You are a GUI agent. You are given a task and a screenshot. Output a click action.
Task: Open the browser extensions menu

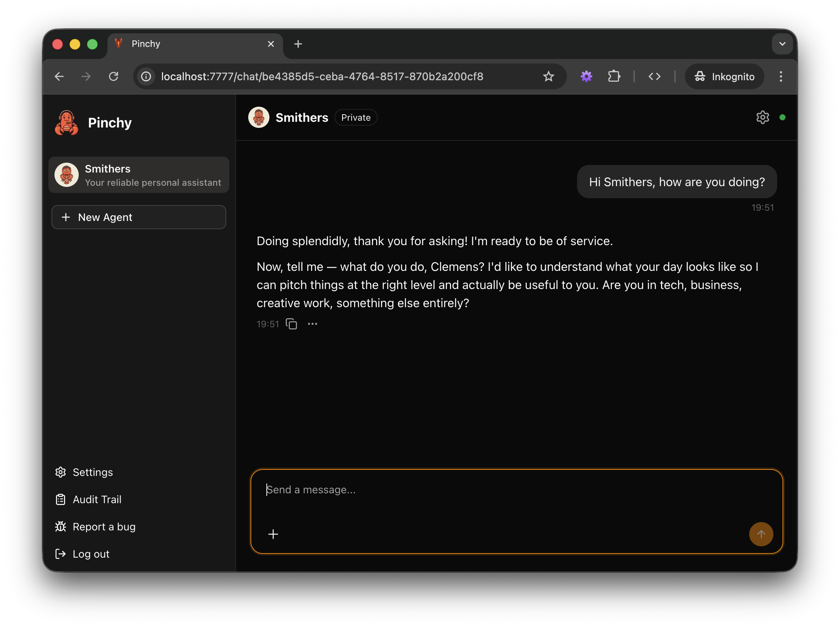tap(614, 76)
